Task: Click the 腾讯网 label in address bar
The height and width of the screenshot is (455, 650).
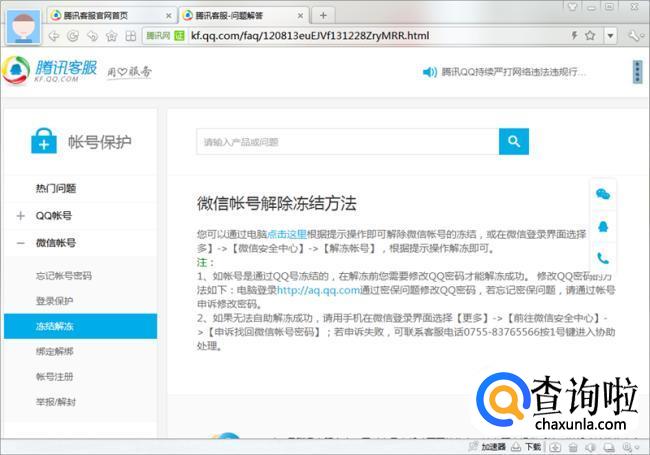Action: [x=158, y=36]
